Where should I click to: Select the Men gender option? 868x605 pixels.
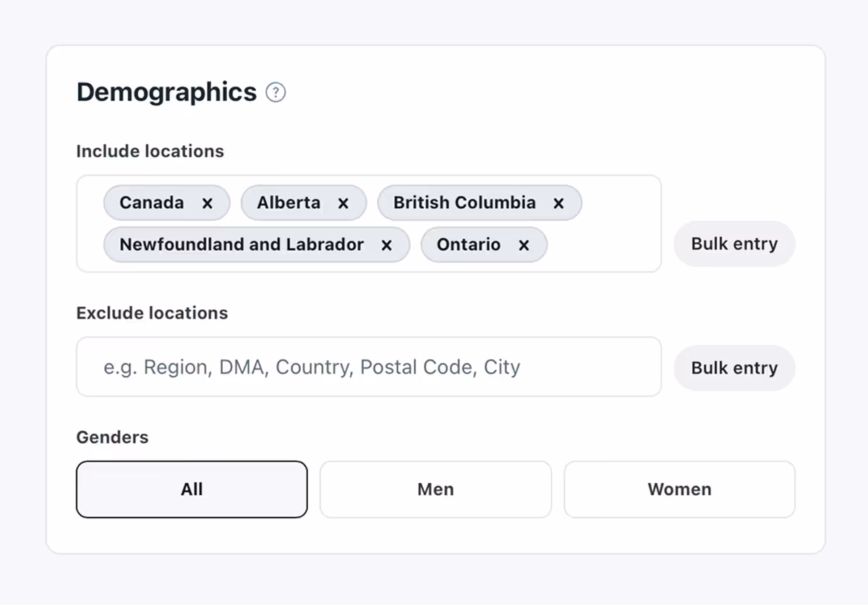click(435, 489)
